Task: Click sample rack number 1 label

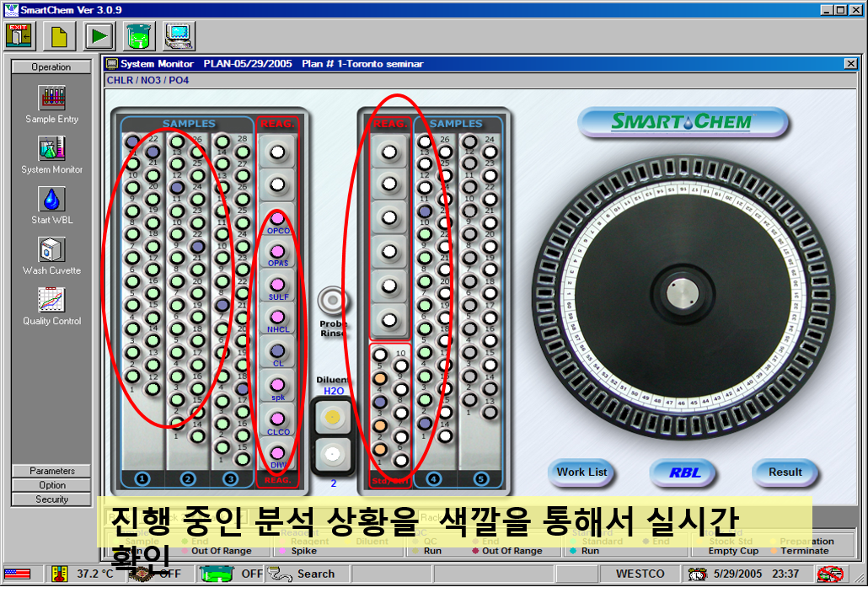Action: click(x=142, y=478)
